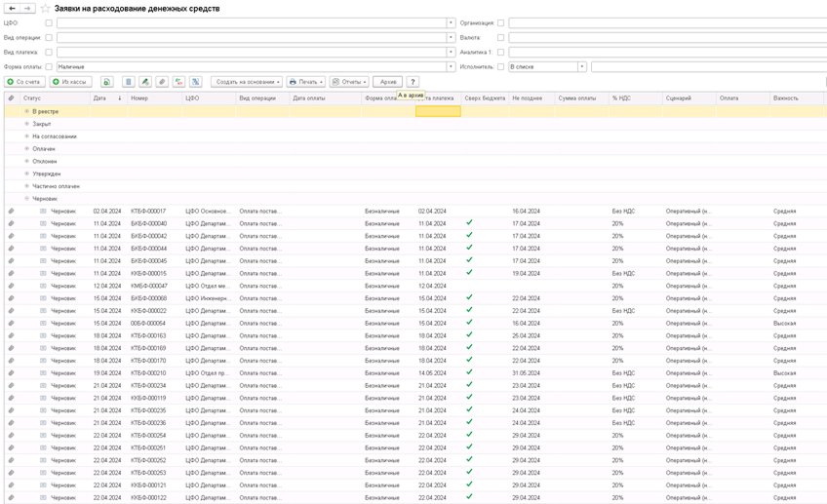This screenshot has height=504, width=827.
Task: Click the green plus on Со счета
Action: (11, 82)
